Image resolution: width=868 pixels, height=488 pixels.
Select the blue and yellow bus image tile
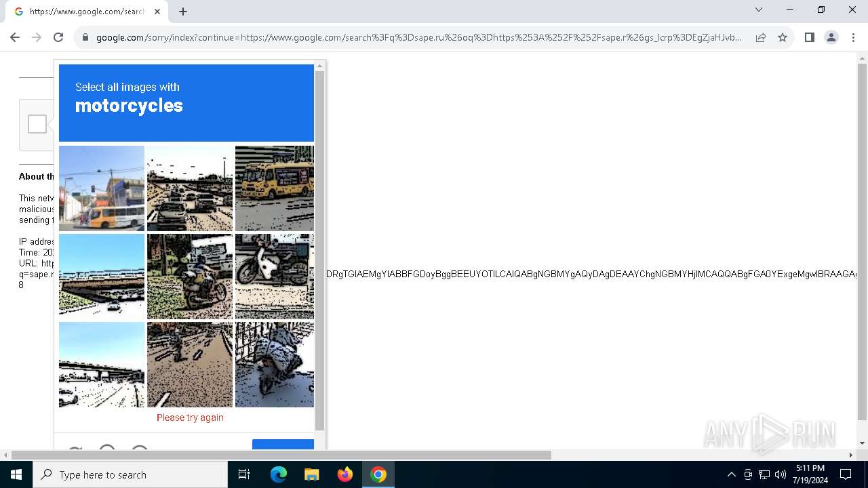pyautogui.click(x=102, y=188)
